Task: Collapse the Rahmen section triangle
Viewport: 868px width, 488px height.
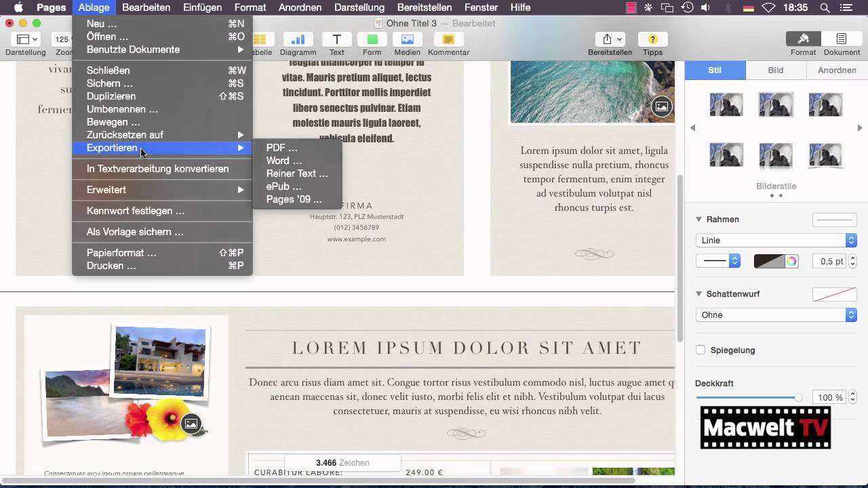Action: click(x=699, y=220)
